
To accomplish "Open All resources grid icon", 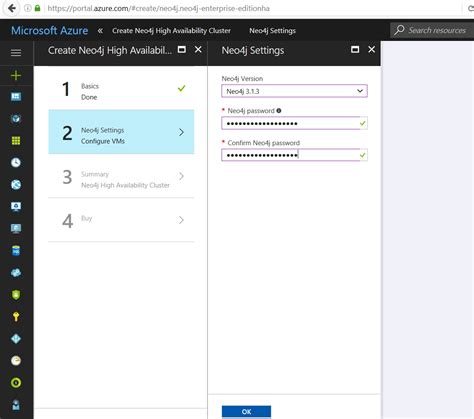I will click(16, 140).
